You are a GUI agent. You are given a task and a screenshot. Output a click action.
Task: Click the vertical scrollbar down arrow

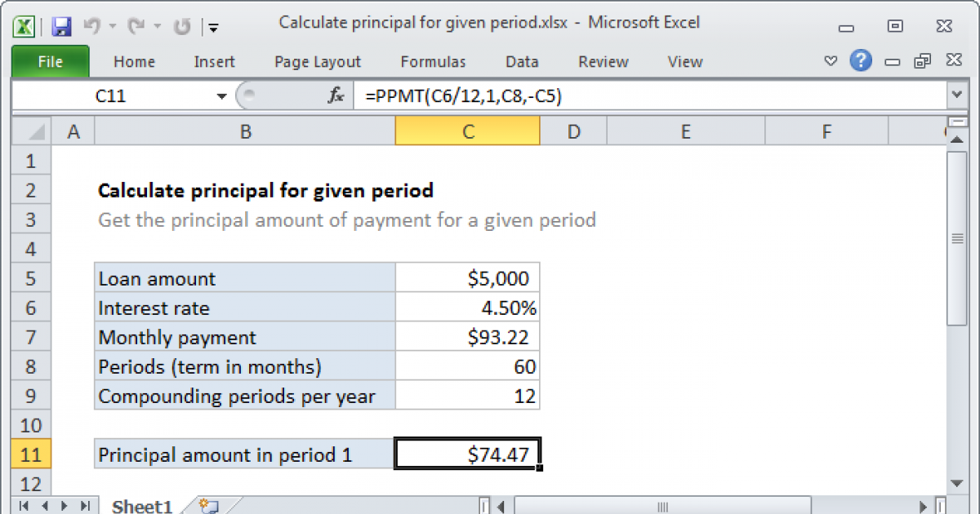(x=957, y=483)
